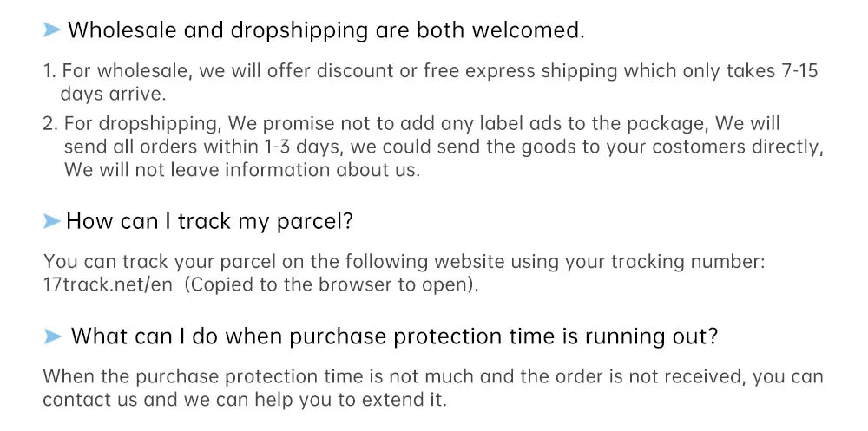Click the text 'send all orders within 1-3 days'

pos(202,147)
